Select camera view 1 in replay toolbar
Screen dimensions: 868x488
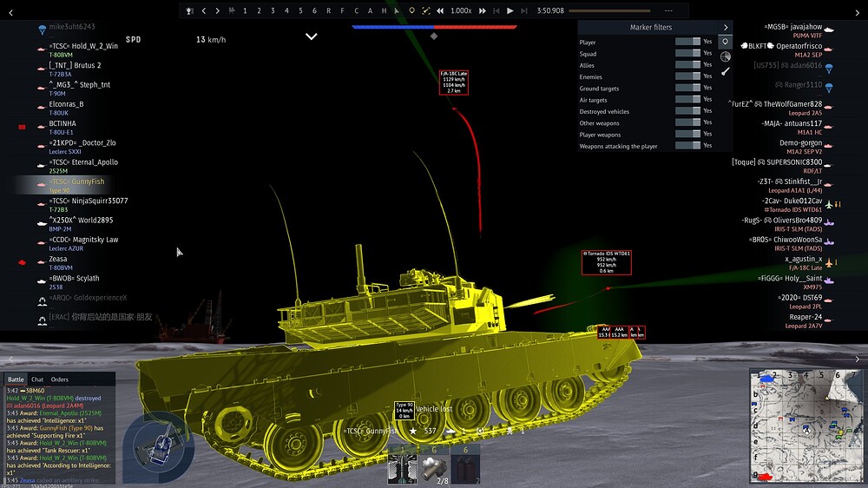[245, 10]
